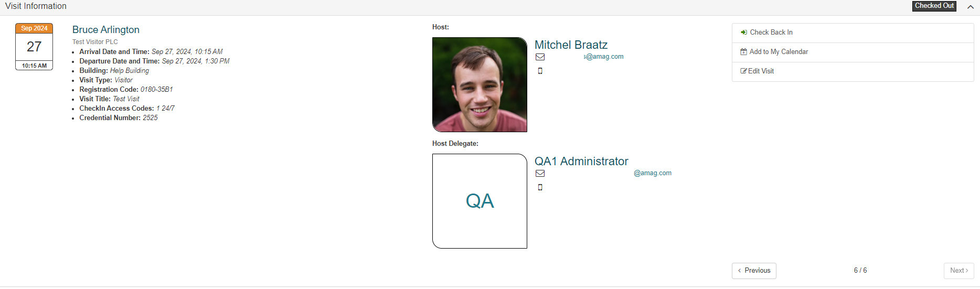The image size is (980, 289).
Task: Click the Next page button
Action: point(958,271)
